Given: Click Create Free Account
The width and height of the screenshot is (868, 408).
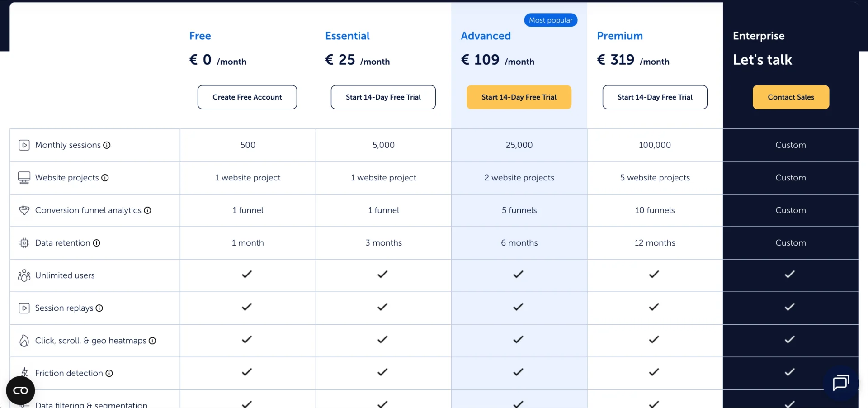Looking at the screenshot, I should tap(247, 97).
